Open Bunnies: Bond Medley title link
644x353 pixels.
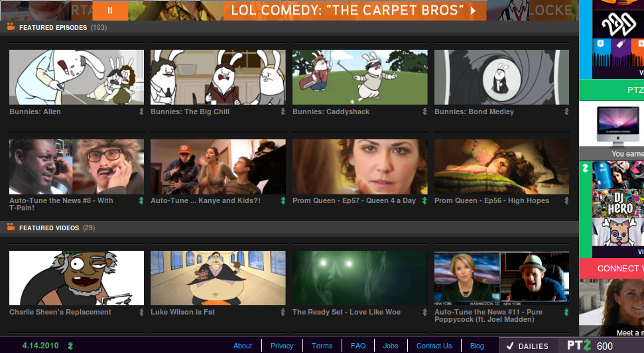(x=474, y=111)
